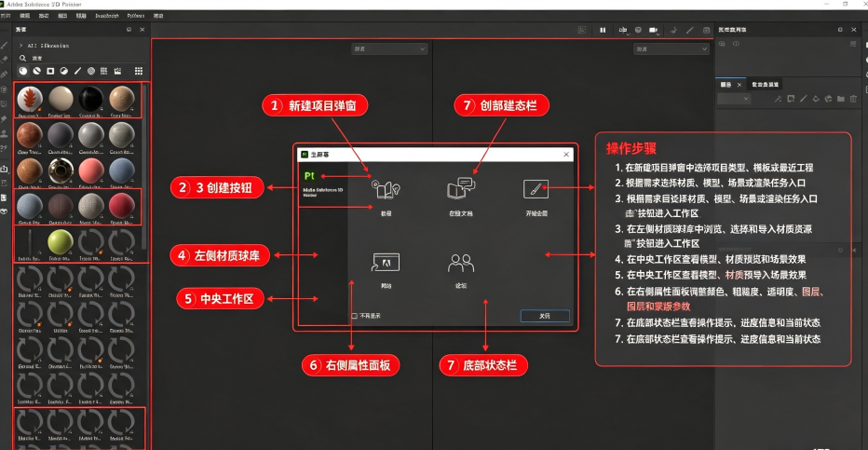Open right viewport channel dropdown
The height and width of the screenshot is (450, 868).
tap(671, 49)
